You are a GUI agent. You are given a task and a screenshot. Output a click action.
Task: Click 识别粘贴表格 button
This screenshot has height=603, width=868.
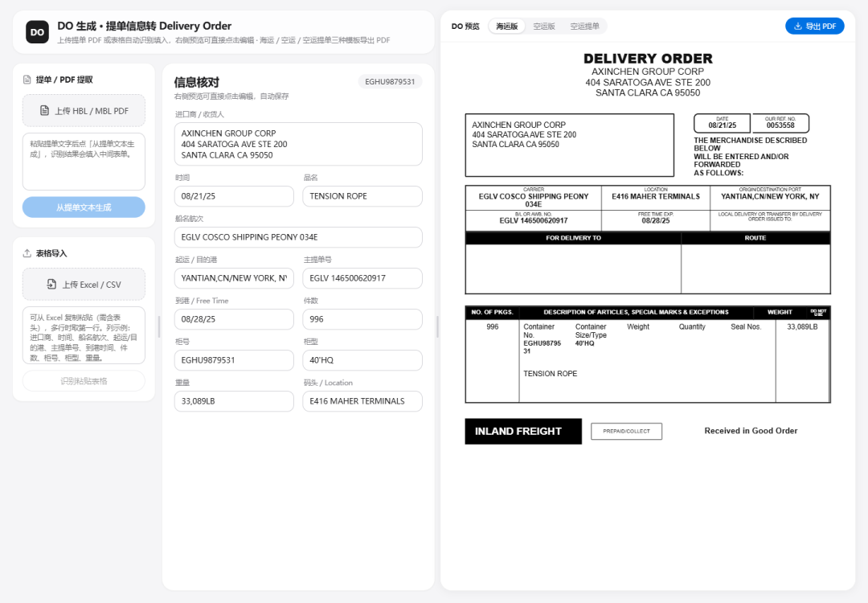coord(84,381)
